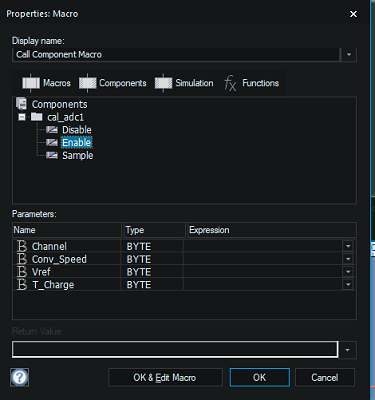Click the T_Charge expression field
375x400 pixels.
click(x=263, y=285)
